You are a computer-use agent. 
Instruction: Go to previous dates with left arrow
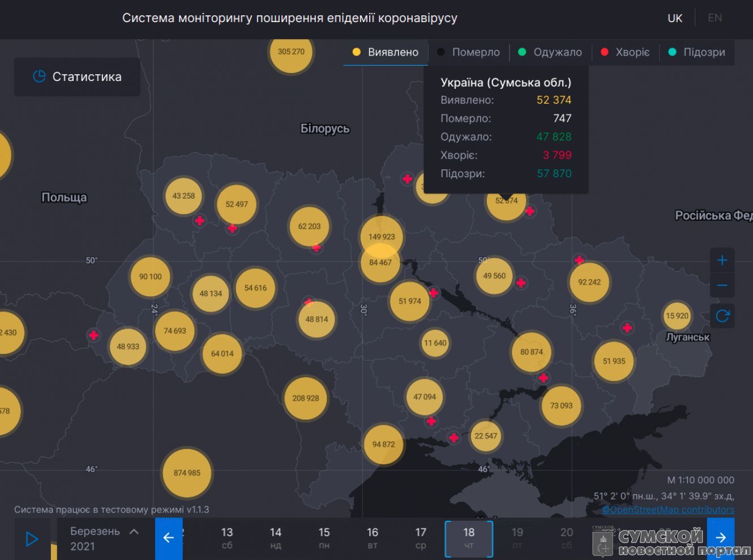[168, 537]
